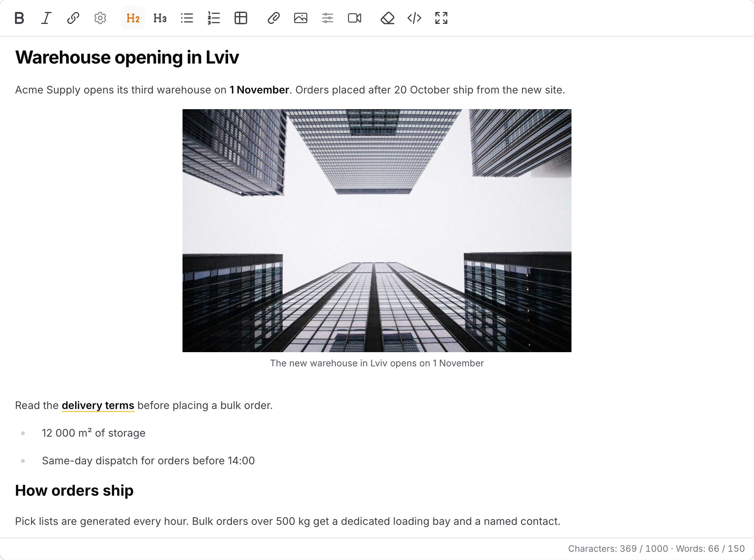The image size is (754, 560).
Task: Apply the H3 heading style
Action: [x=160, y=18]
